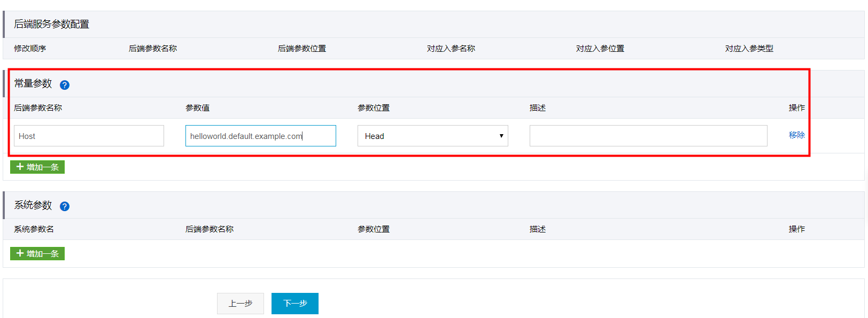Proceed with 下一步 button
The height and width of the screenshot is (318, 868).
[295, 304]
